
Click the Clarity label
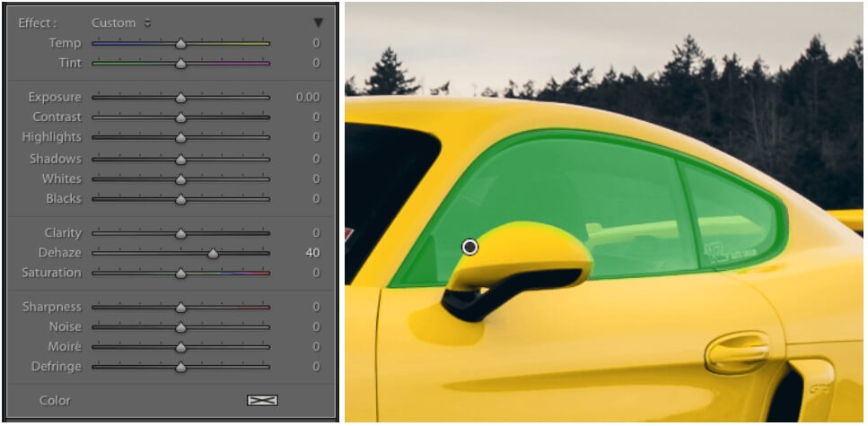click(63, 233)
